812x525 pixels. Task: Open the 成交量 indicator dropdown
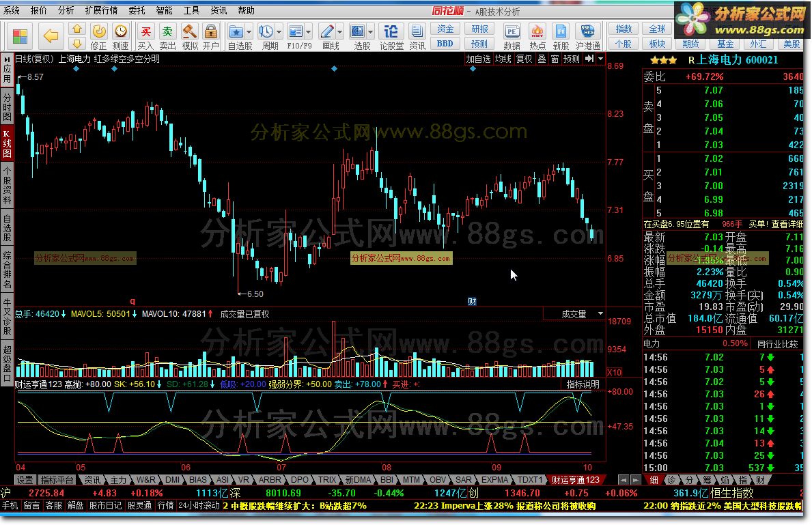(600, 314)
